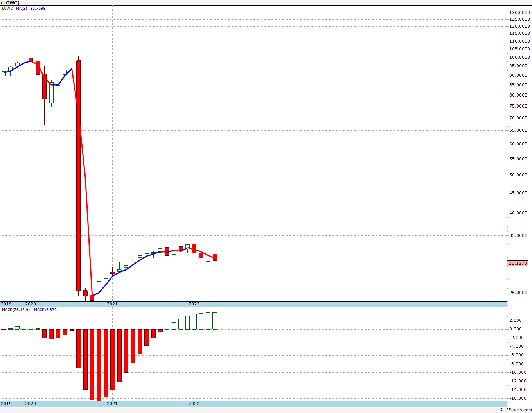Click the (LOWC) chart title
This screenshot has height=413, width=532.
click(10, 2)
